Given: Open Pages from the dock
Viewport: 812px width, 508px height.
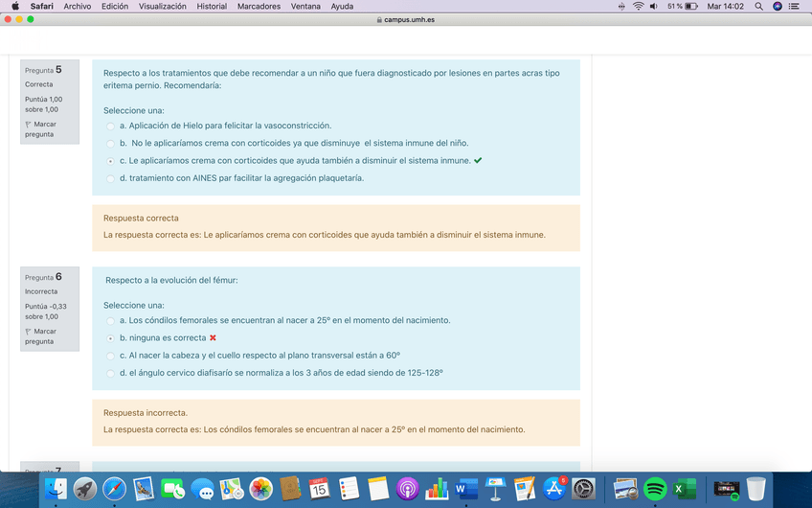Looking at the screenshot, I should coord(525,489).
